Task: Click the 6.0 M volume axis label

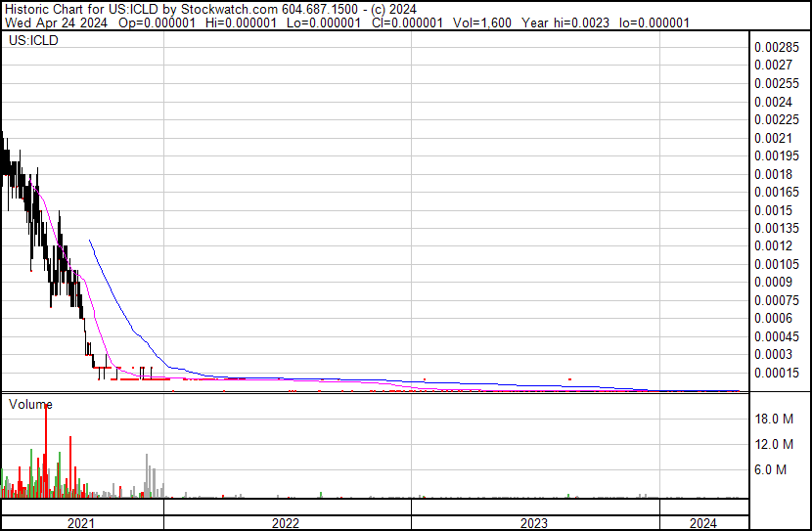Action: (x=770, y=470)
